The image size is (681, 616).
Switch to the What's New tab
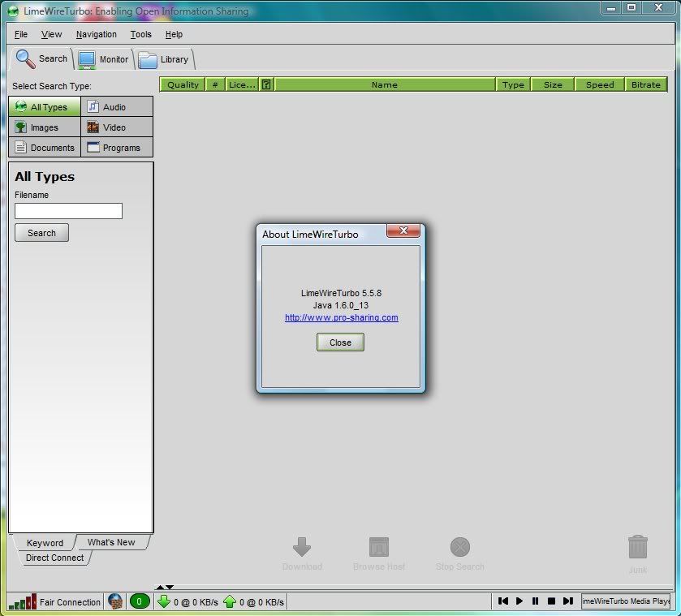[111, 542]
